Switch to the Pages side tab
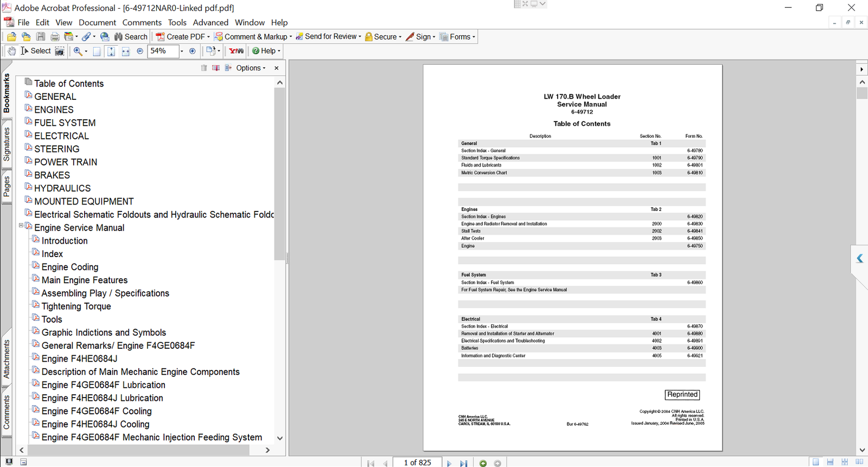 7,187
